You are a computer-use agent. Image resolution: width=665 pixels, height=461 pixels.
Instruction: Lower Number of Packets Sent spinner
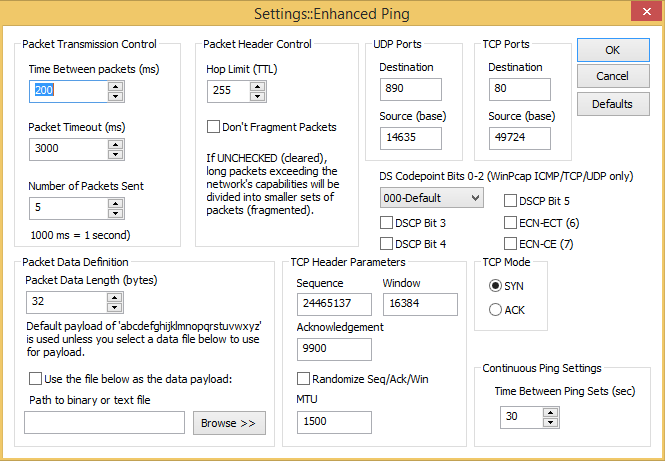tap(115, 214)
